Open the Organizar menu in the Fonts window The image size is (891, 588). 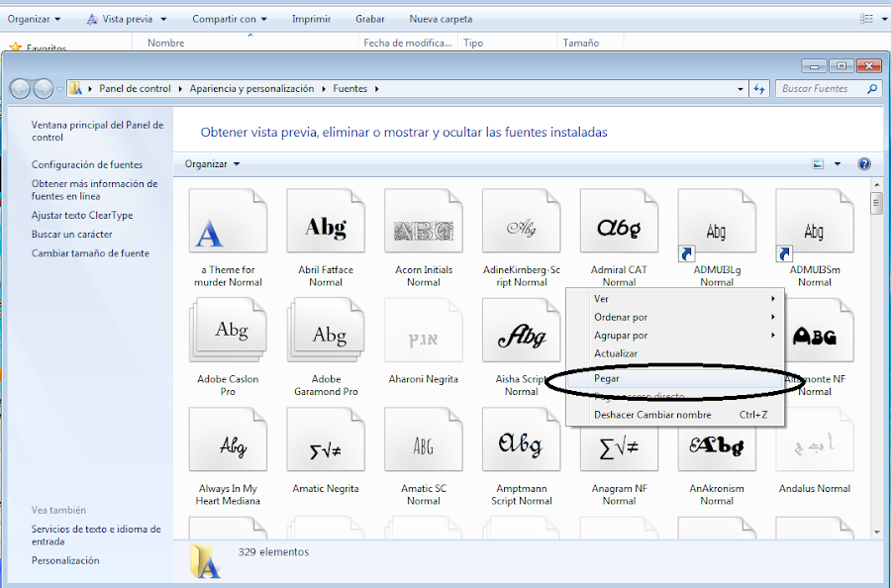point(210,163)
